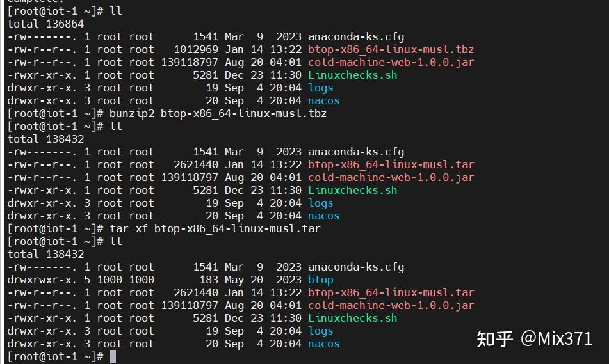Click the Zhihu @Mix371 watermark
609x364 pixels.
[x=535, y=338]
